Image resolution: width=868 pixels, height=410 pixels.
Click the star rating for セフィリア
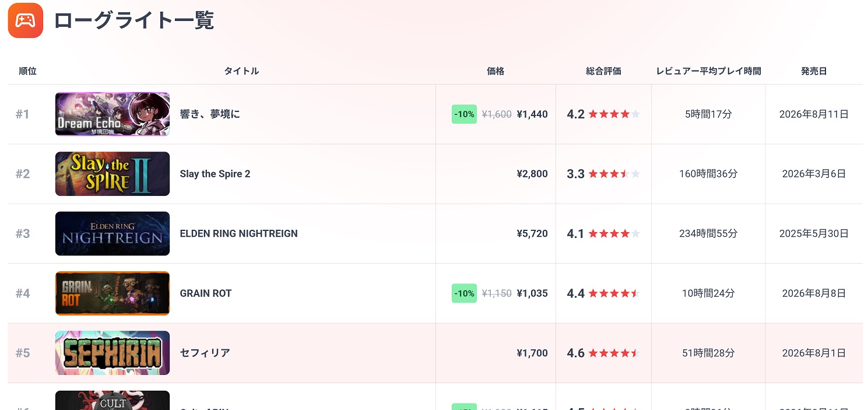[614, 353]
